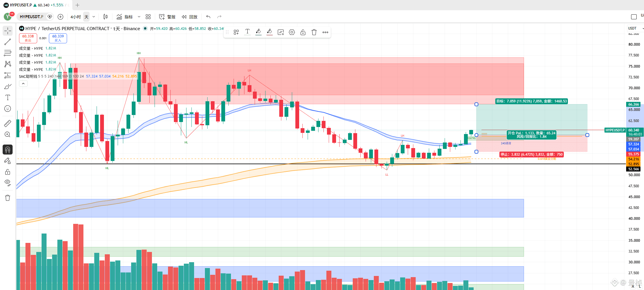The height and width of the screenshot is (290, 644).
Task: Toggle stay in drawing mode
Action: [8, 161]
